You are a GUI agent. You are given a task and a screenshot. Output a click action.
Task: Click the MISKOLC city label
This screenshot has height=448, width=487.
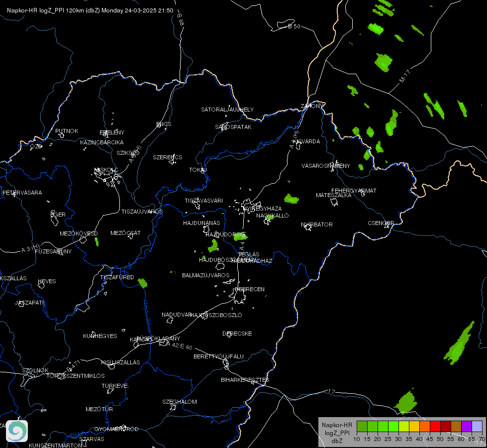point(106,170)
